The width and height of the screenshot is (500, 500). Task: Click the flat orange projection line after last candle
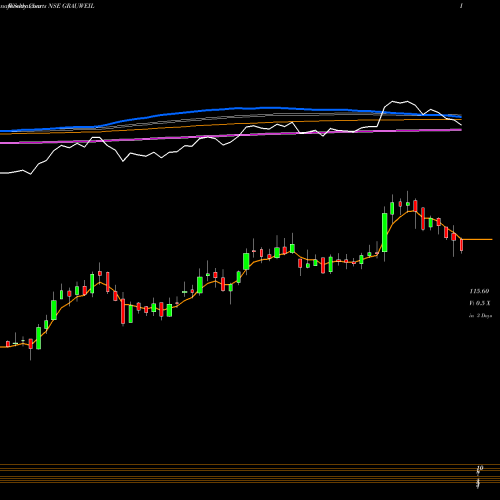tap(477, 239)
